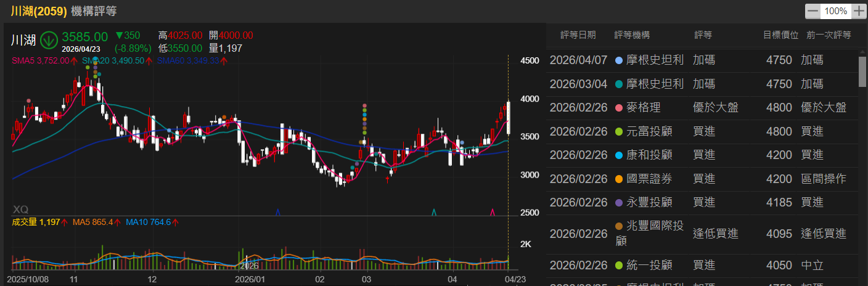Click the pink triangle marker near chart end
868x286 pixels.
pyautogui.click(x=492, y=212)
